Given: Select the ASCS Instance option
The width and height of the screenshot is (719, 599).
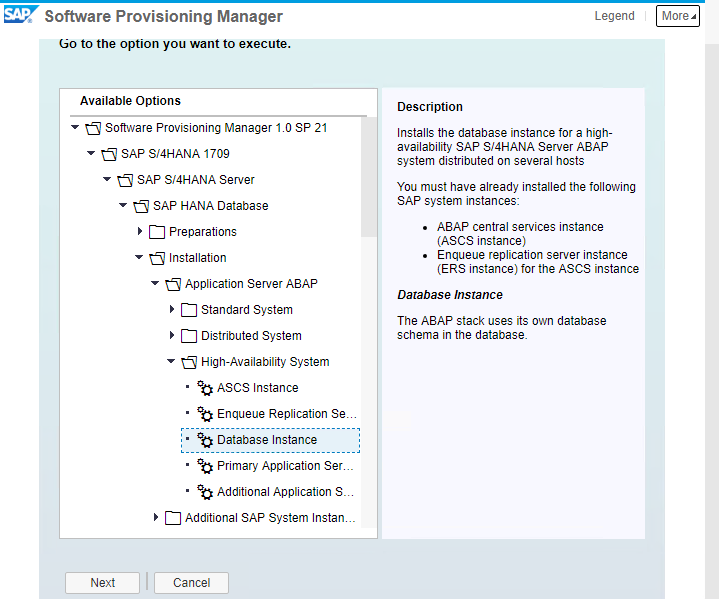Looking at the screenshot, I should [x=258, y=388].
